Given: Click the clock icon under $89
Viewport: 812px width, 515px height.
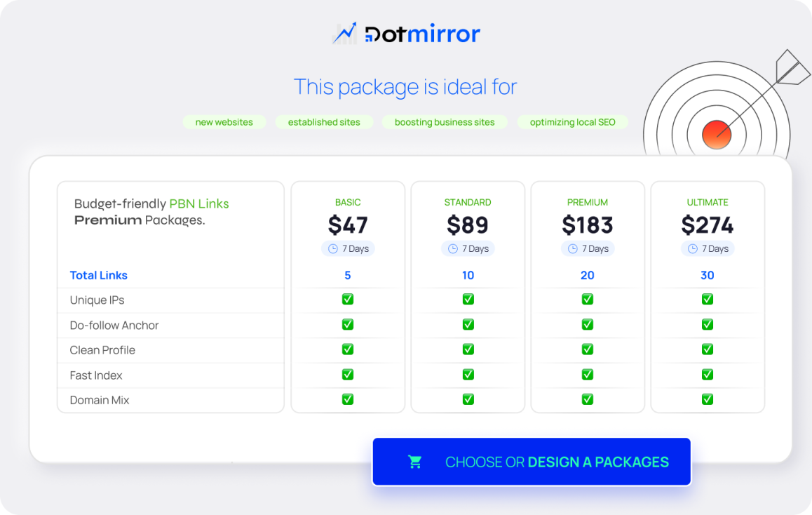Looking at the screenshot, I should (452, 248).
